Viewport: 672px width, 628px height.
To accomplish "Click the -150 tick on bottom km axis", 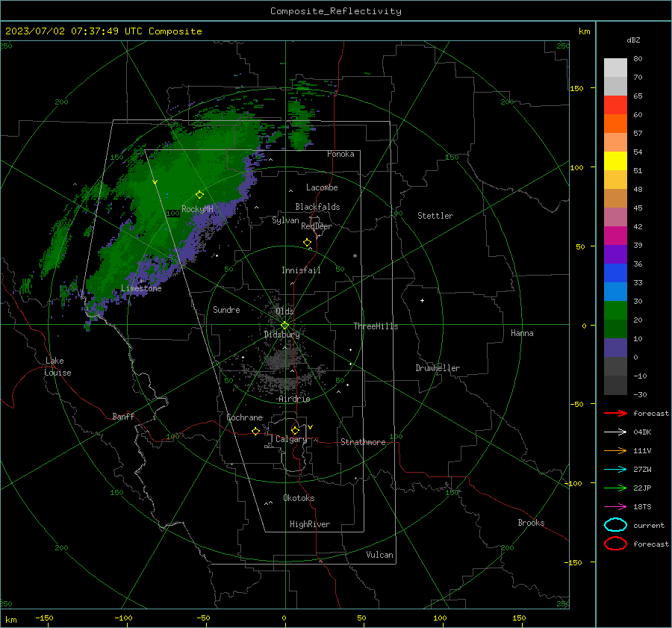I will (x=44, y=618).
